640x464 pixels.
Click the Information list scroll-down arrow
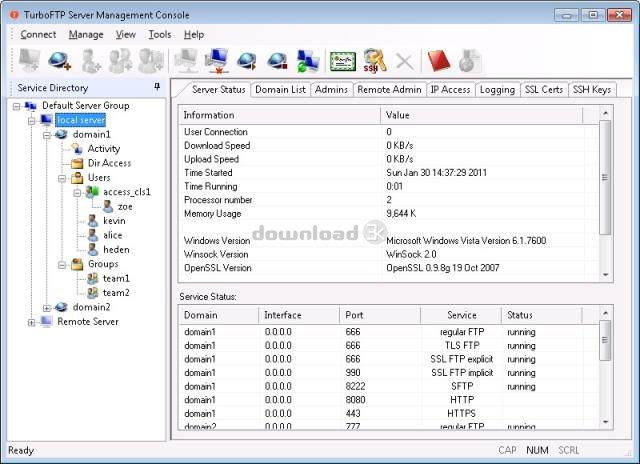(x=605, y=275)
